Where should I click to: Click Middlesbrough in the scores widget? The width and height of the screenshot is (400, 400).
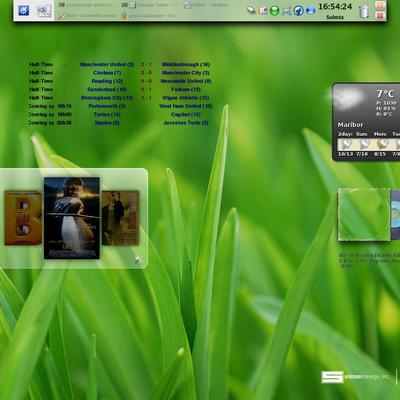coord(186,64)
